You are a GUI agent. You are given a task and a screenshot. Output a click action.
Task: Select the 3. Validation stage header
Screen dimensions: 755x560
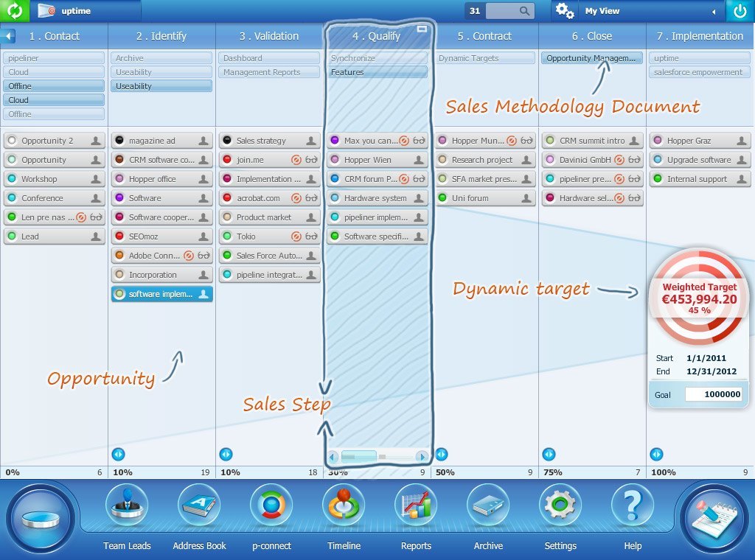[x=271, y=35]
